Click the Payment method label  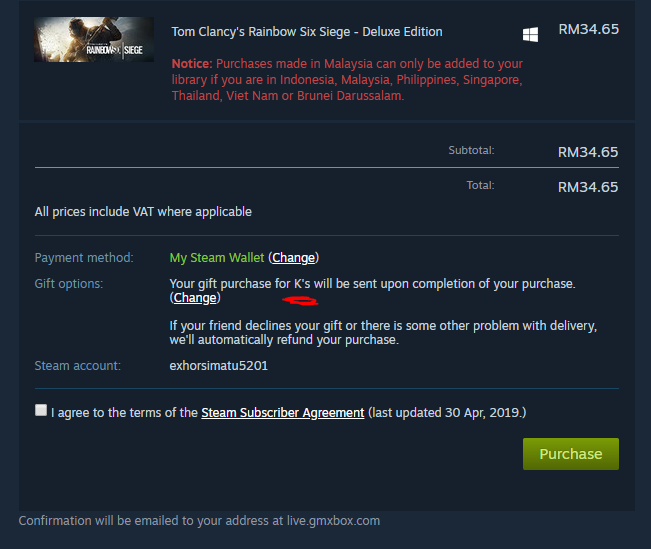point(84,258)
